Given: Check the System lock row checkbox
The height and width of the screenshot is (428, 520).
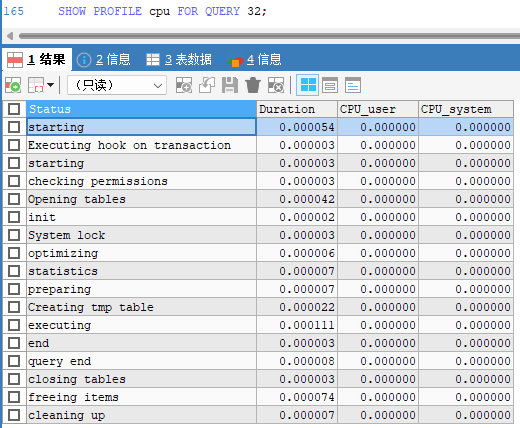Looking at the screenshot, I should (14, 235).
